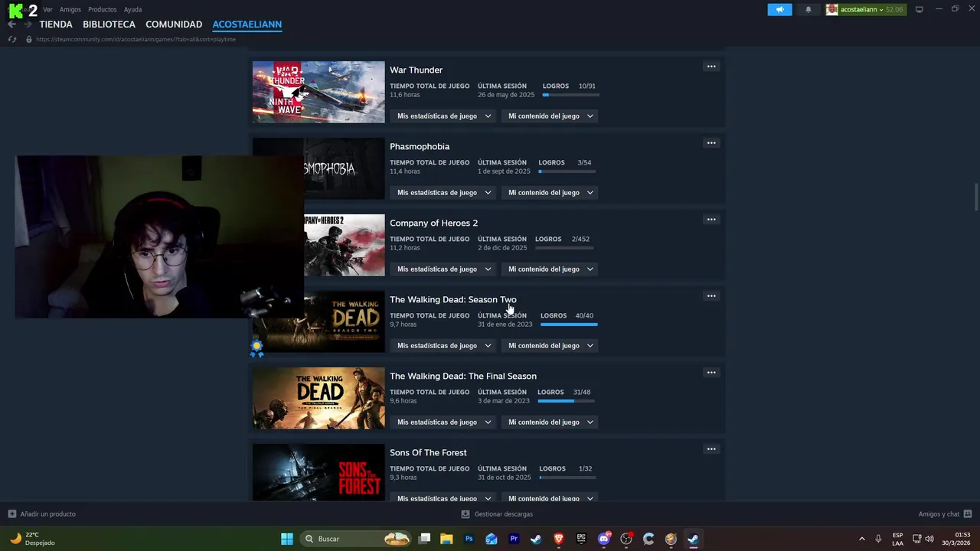Click Walking Dead Season Two achievements bar

click(x=569, y=324)
